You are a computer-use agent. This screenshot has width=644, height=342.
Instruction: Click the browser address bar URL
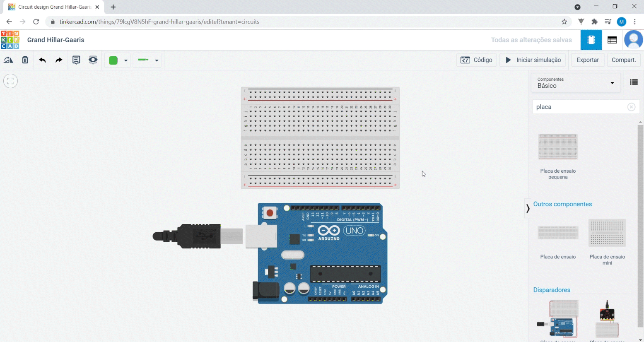pyautogui.click(x=159, y=22)
